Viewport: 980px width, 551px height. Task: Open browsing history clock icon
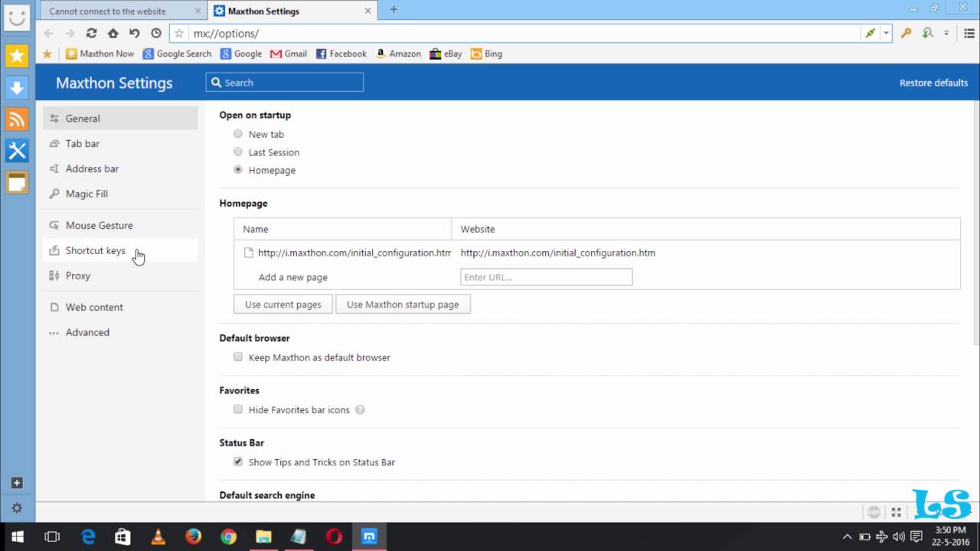coord(156,33)
